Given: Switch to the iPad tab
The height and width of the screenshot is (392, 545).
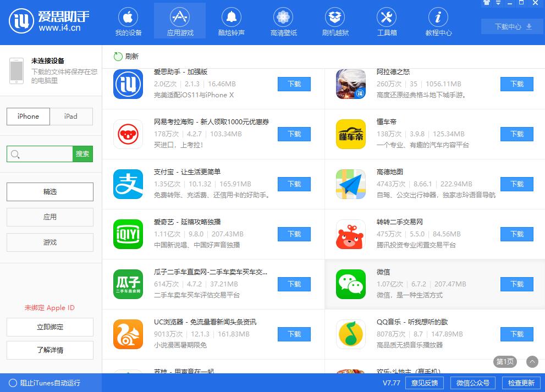Looking at the screenshot, I should [71, 117].
